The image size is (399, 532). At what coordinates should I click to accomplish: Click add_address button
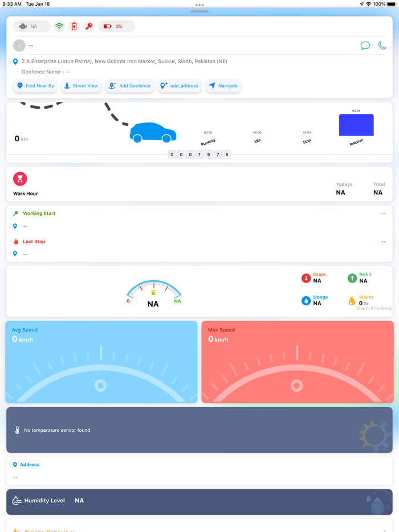click(x=180, y=86)
